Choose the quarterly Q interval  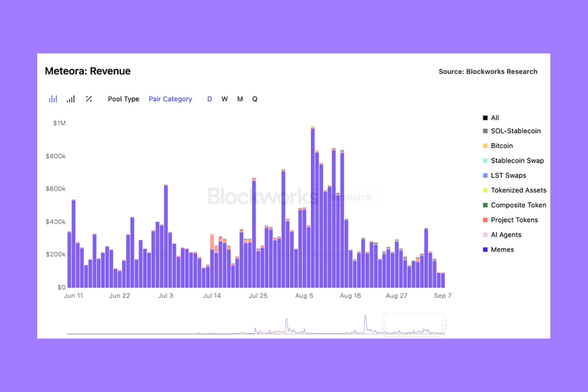tap(254, 99)
